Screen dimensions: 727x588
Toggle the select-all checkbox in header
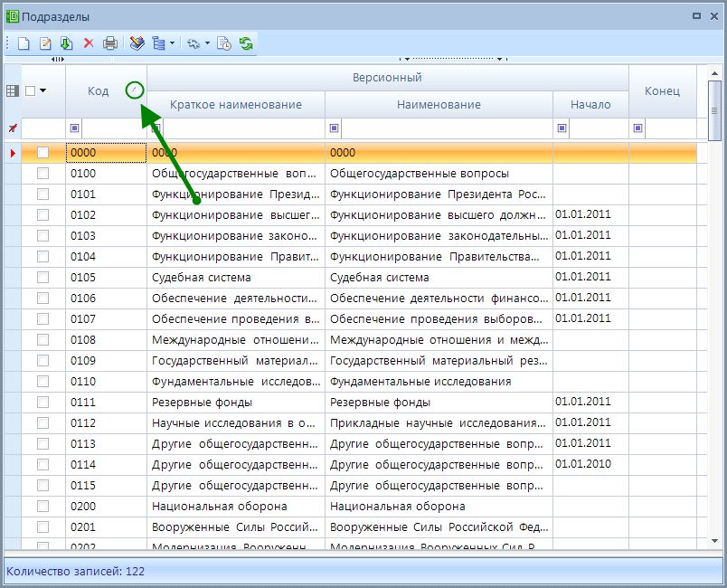pos(31,90)
